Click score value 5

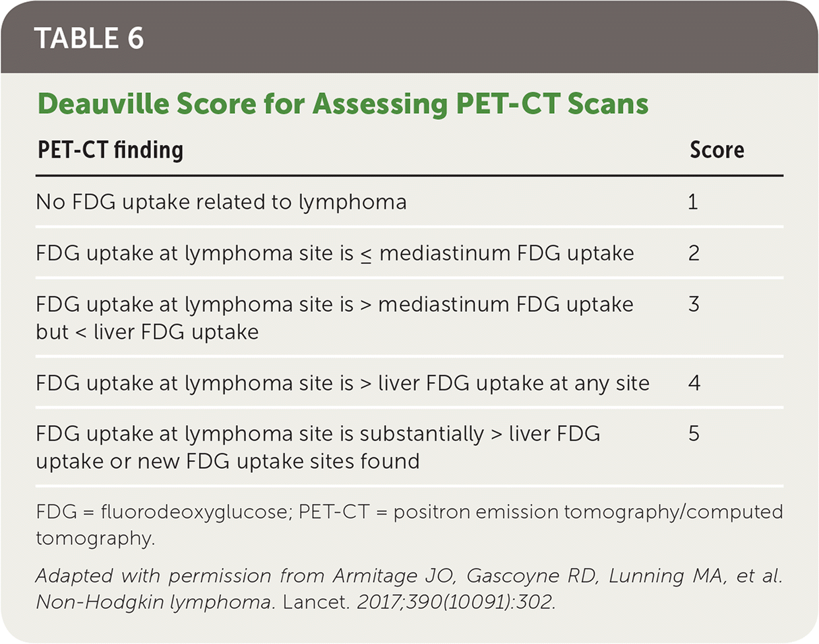(694, 434)
